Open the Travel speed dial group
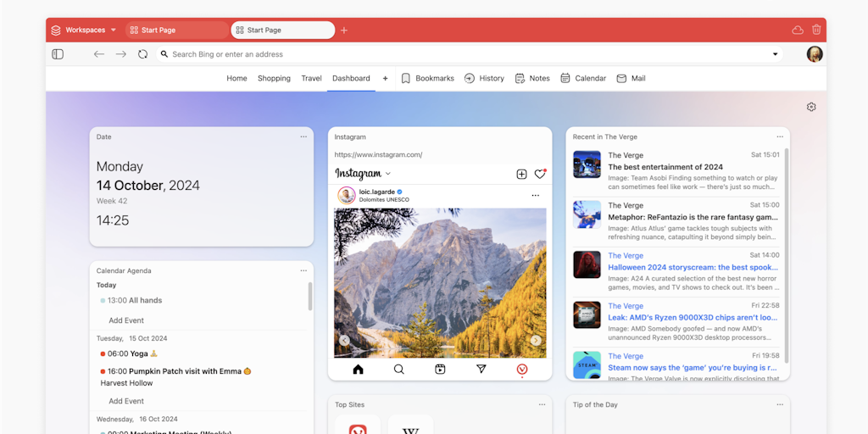The height and width of the screenshot is (434, 868). point(311,79)
